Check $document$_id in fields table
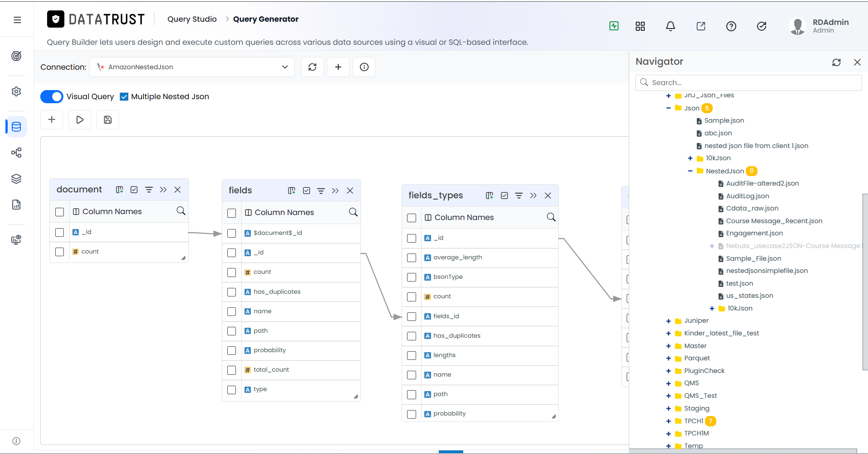This screenshot has width=868, height=454. pyautogui.click(x=232, y=233)
